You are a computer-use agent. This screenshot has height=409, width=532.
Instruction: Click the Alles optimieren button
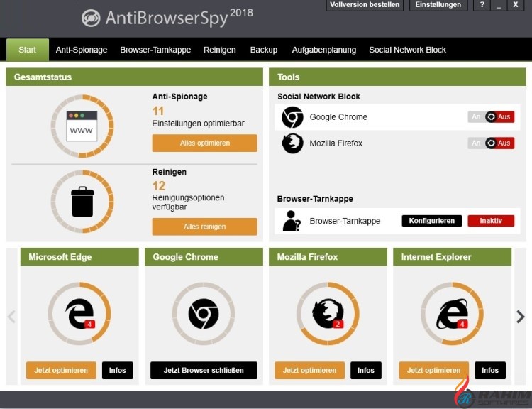[204, 143]
